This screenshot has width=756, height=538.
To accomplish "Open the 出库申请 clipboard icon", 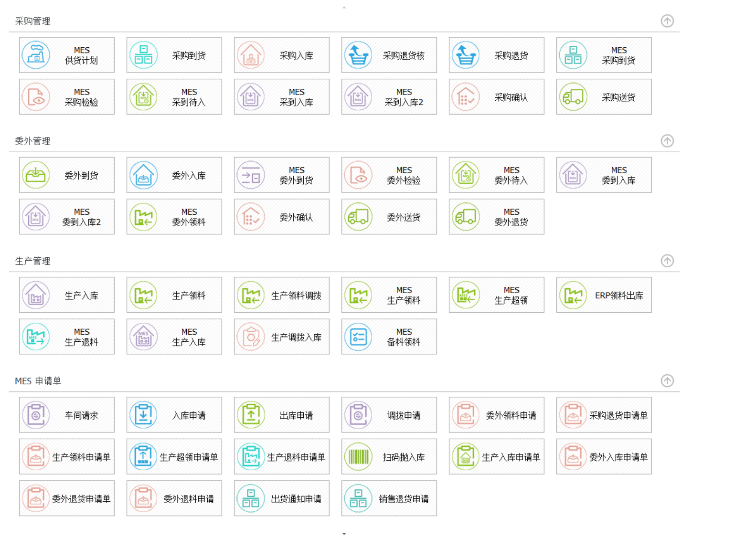I will pyautogui.click(x=251, y=415).
